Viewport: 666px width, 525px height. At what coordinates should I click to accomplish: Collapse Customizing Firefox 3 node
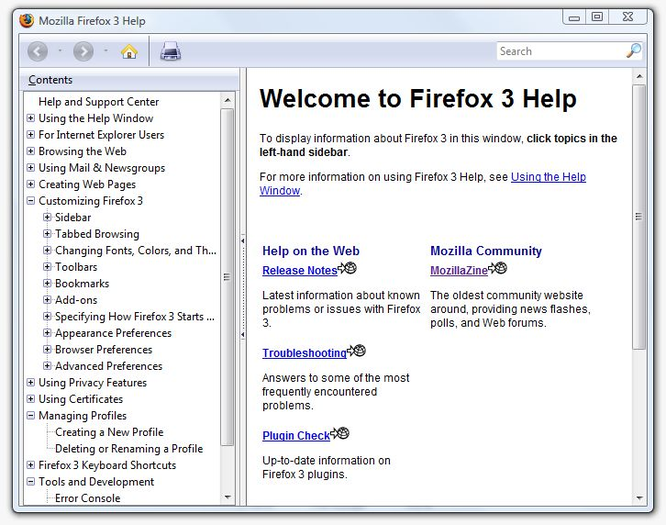coord(31,200)
